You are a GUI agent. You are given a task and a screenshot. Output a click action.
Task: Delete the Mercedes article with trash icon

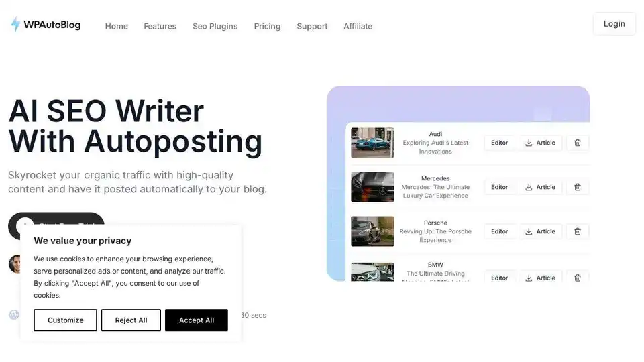(578, 187)
